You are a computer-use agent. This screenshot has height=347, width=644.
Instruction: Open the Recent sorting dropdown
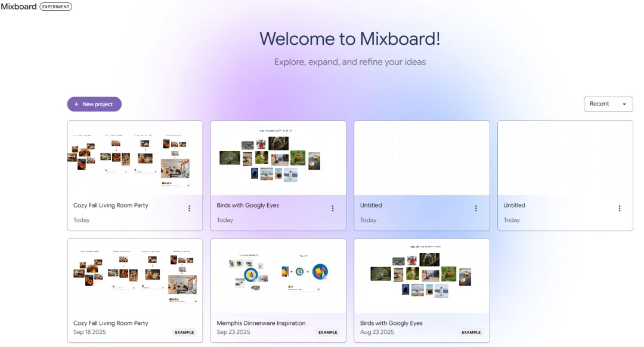[x=608, y=104]
